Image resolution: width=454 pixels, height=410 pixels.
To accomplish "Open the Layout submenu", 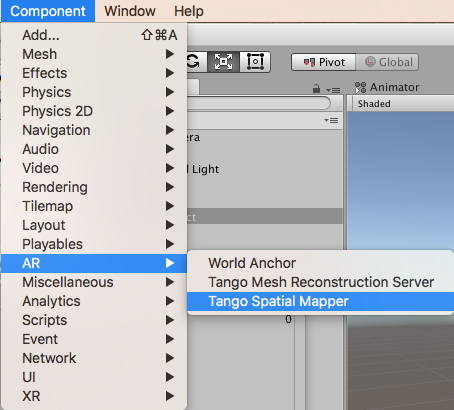I will click(x=94, y=225).
